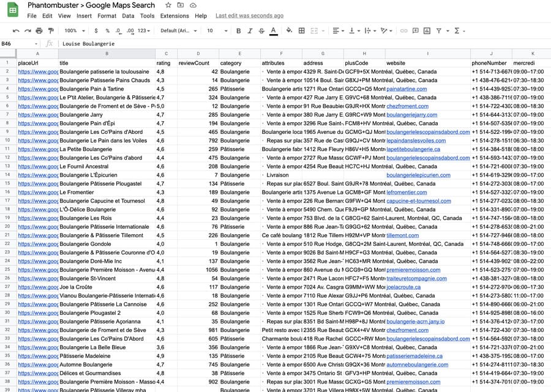The width and height of the screenshot is (551, 392).
Task: Open the tillemont.com link
Action: [403, 235]
